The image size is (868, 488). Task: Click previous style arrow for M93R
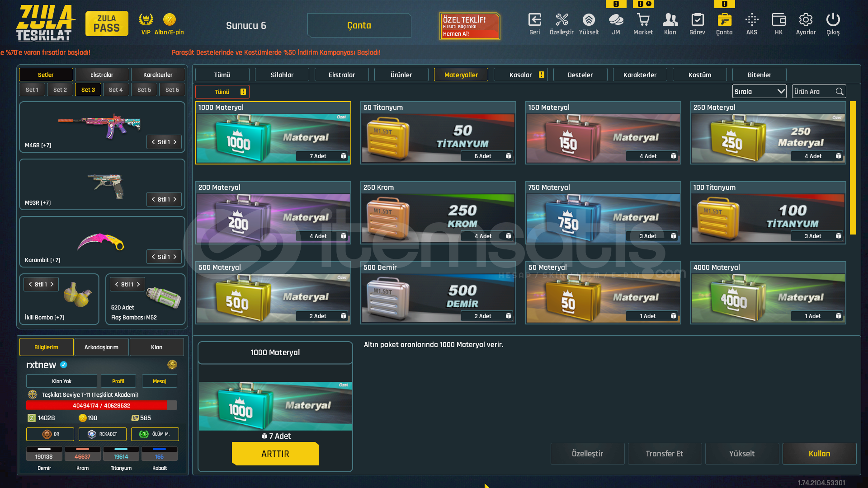coord(153,199)
